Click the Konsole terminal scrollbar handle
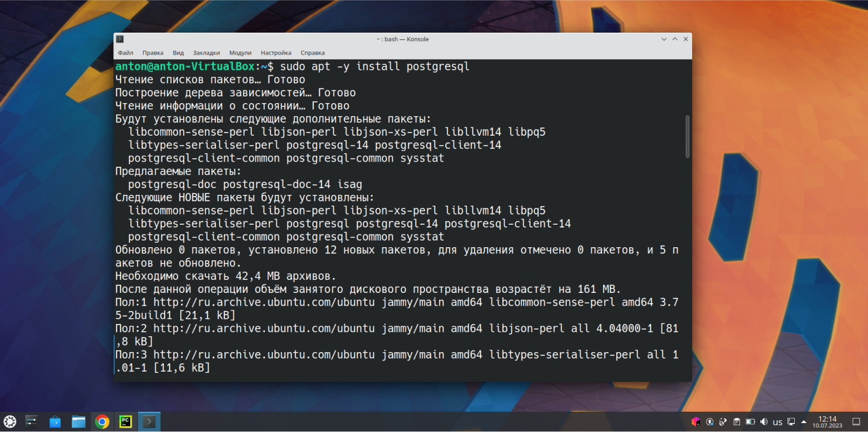Screen dimensions: 868x432 tap(687, 137)
